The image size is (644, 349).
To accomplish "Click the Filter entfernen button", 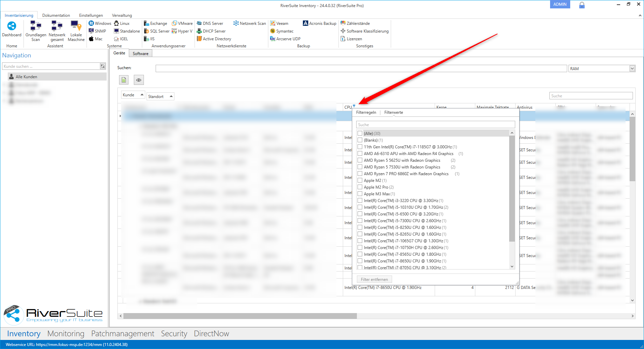I will click(x=374, y=279).
